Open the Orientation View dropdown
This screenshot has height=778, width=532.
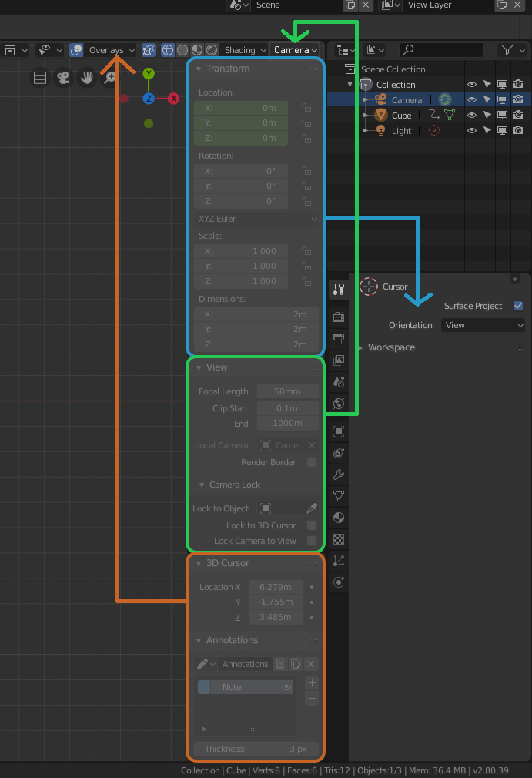pos(483,325)
